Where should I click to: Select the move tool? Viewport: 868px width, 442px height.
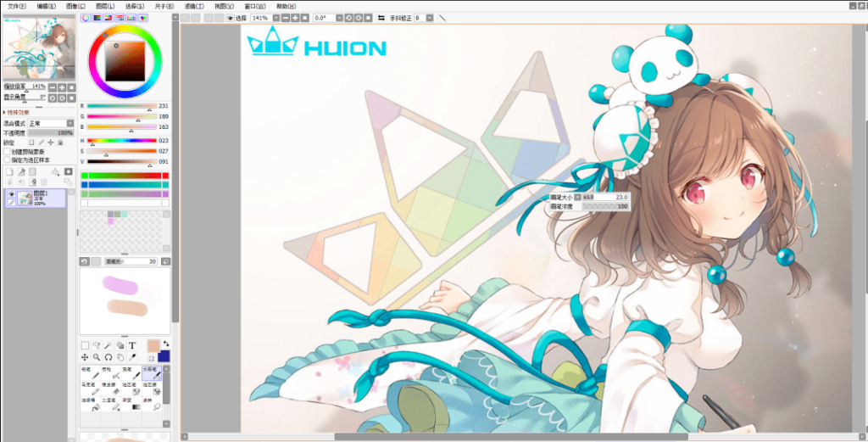85,358
